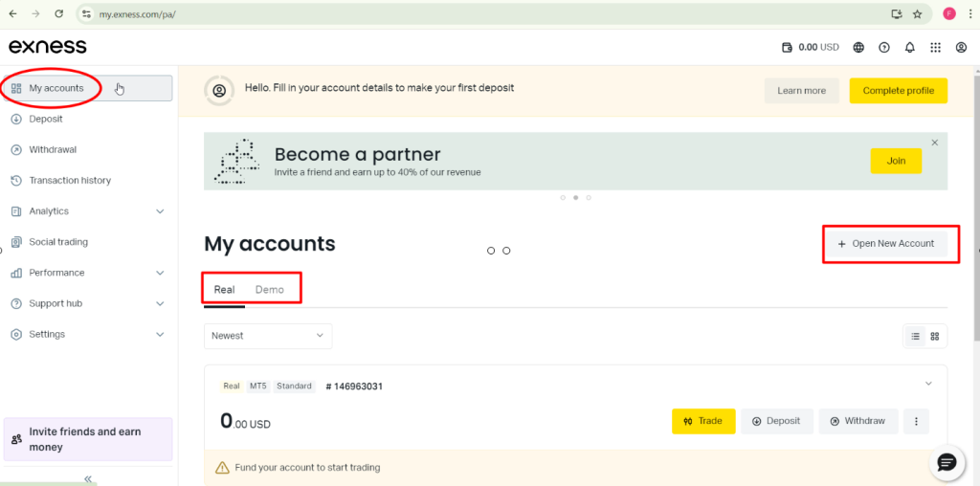Open the apps grid menu
Viewport: 980px width, 486px height.
point(936,47)
